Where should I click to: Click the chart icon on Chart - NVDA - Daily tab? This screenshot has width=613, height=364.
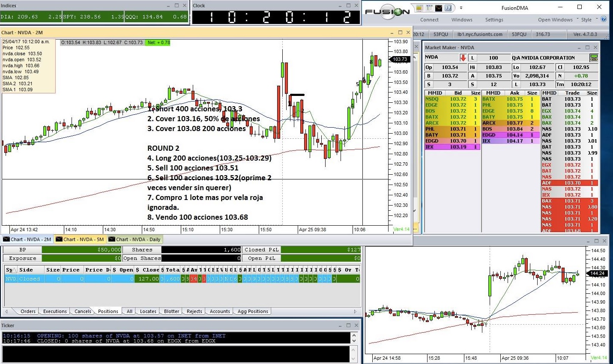pos(111,239)
